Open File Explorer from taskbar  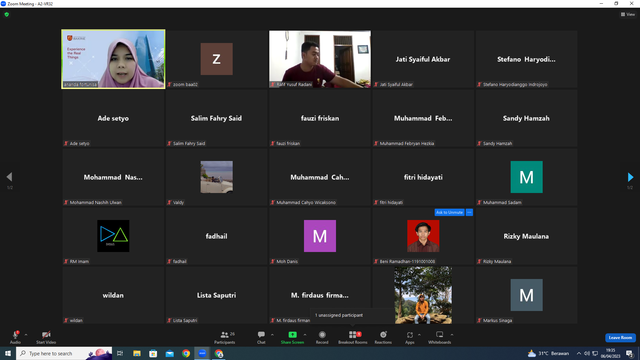[x=137, y=353]
